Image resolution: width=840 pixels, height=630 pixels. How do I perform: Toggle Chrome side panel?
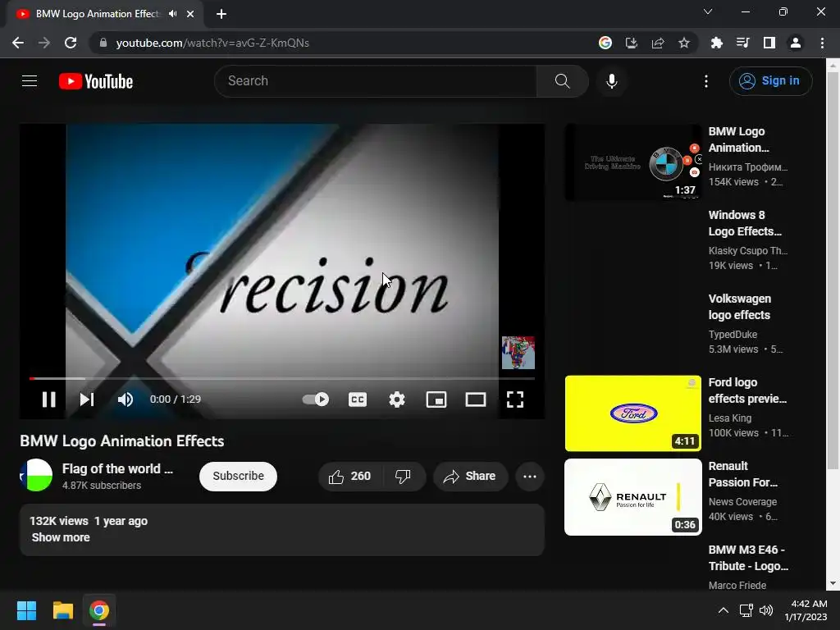click(769, 43)
